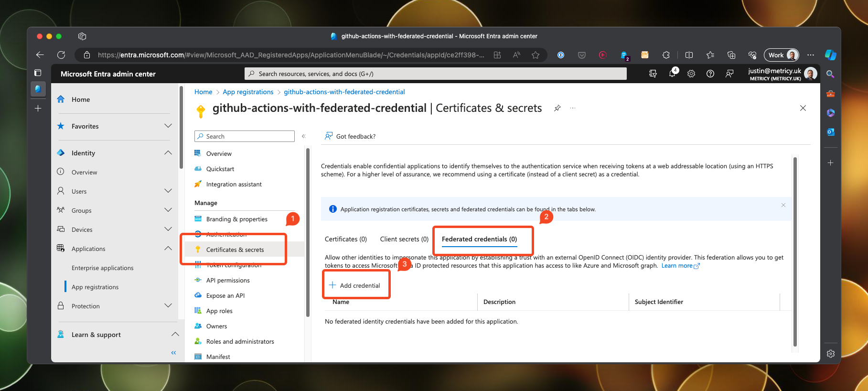Go back with the browser back arrow
This screenshot has height=391, width=868.
coord(40,55)
